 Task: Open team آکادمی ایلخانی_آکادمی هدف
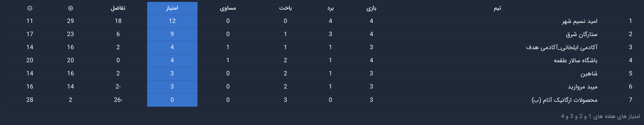click(561, 47)
